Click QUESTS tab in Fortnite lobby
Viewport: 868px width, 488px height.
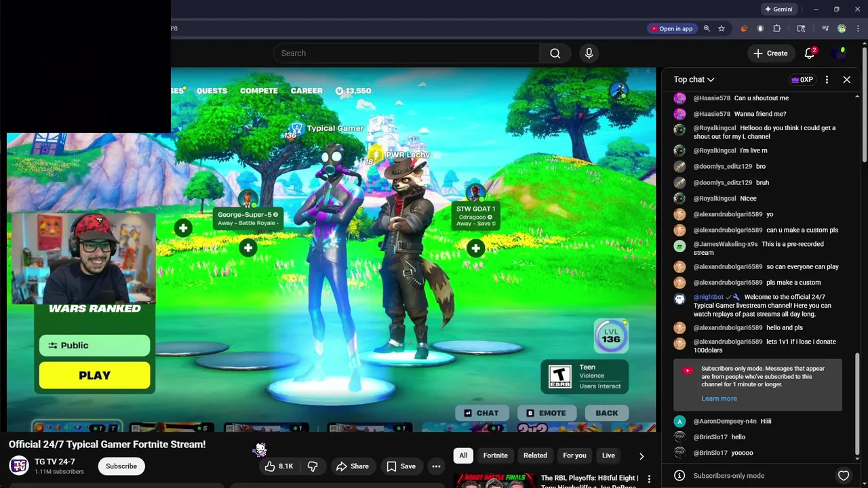(212, 91)
